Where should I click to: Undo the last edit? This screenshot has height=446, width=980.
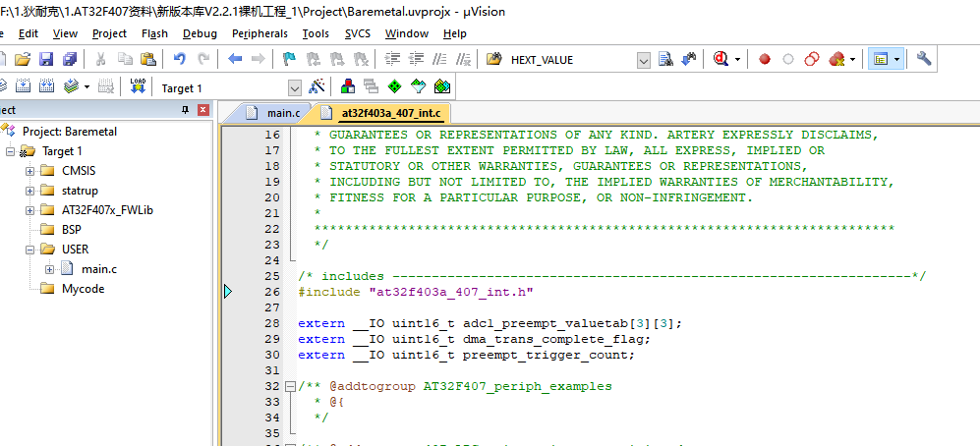pos(179,59)
